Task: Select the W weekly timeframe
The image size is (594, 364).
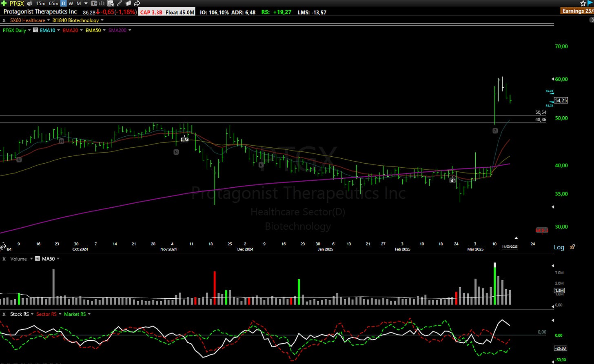Action: pos(71,3)
